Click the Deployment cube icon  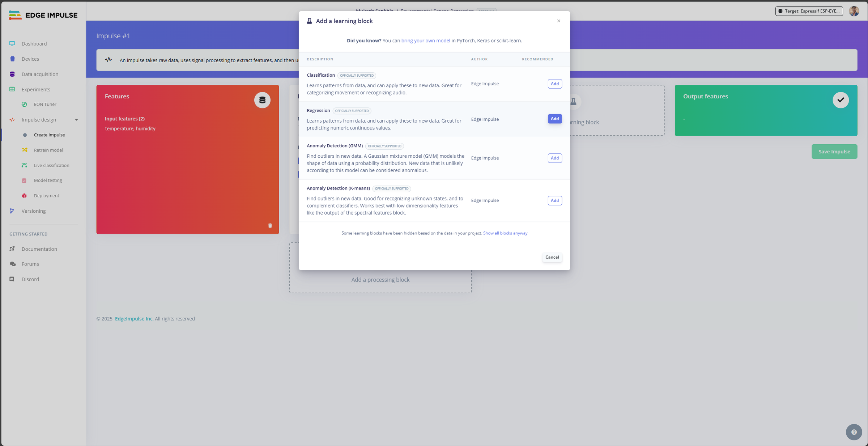pos(24,196)
